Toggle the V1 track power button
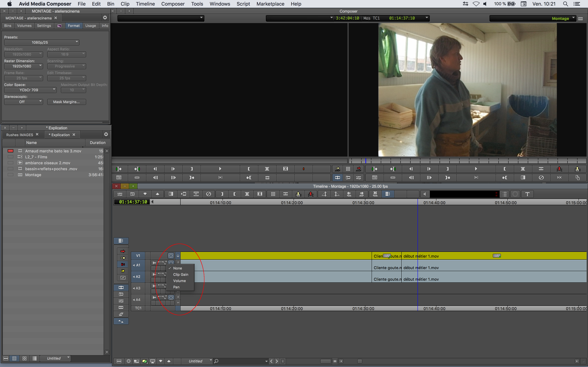The image size is (588, 367). tap(171, 256)
